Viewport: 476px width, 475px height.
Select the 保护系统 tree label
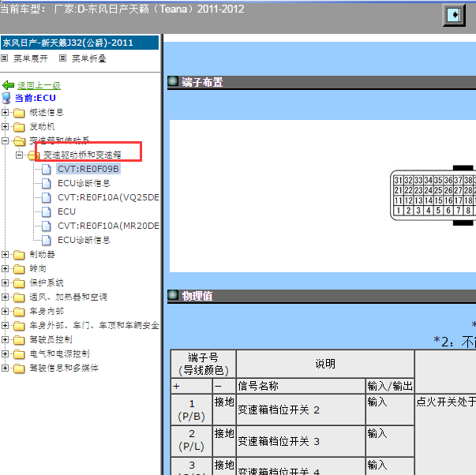[x=47, y=283]
